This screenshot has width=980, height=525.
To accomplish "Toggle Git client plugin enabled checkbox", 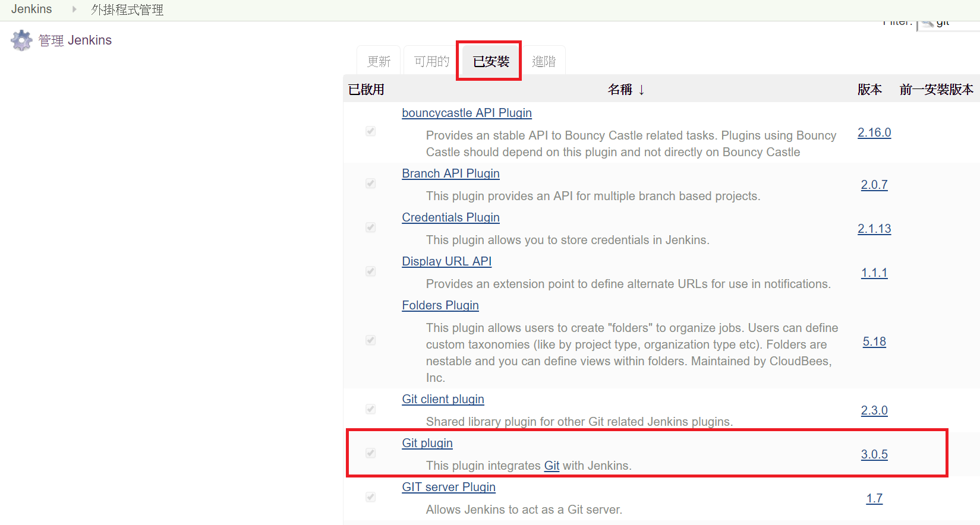I will click(x=370, y=409).
